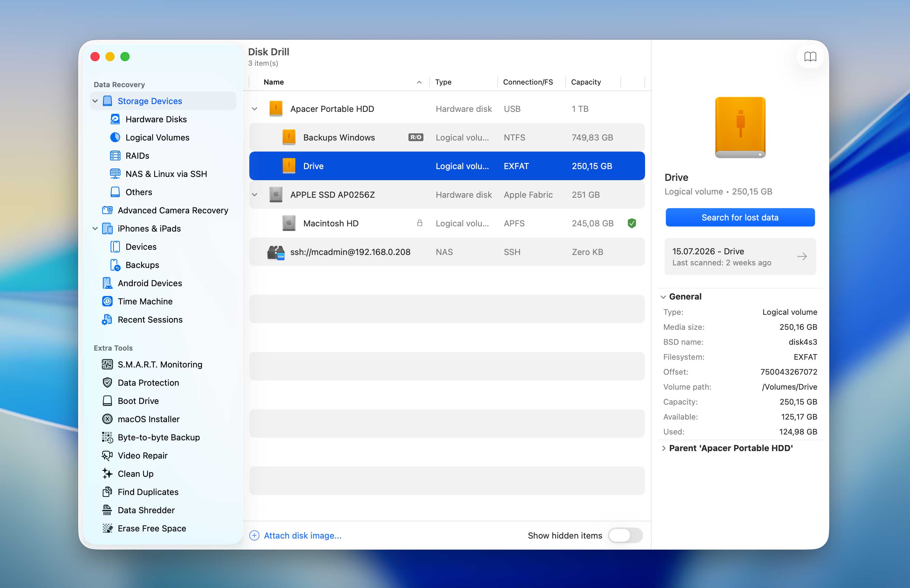Select the Boot Drive icon

tap(107, 401)
